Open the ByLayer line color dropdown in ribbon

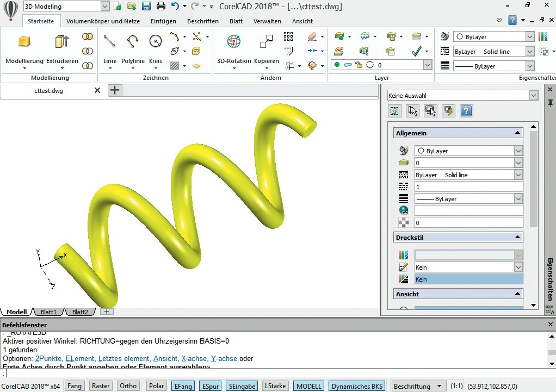click(x=530, y=37)
